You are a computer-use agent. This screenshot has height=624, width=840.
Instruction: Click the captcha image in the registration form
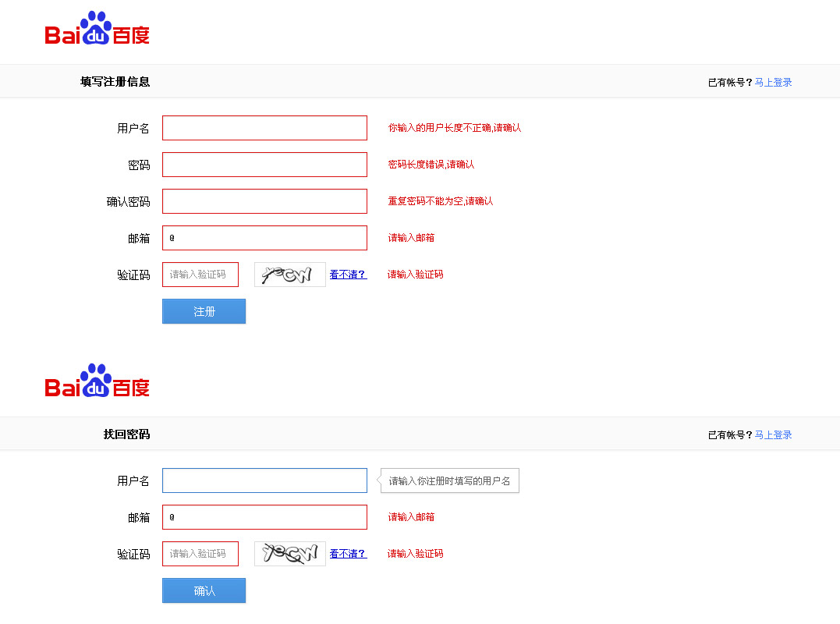point(290,275)
